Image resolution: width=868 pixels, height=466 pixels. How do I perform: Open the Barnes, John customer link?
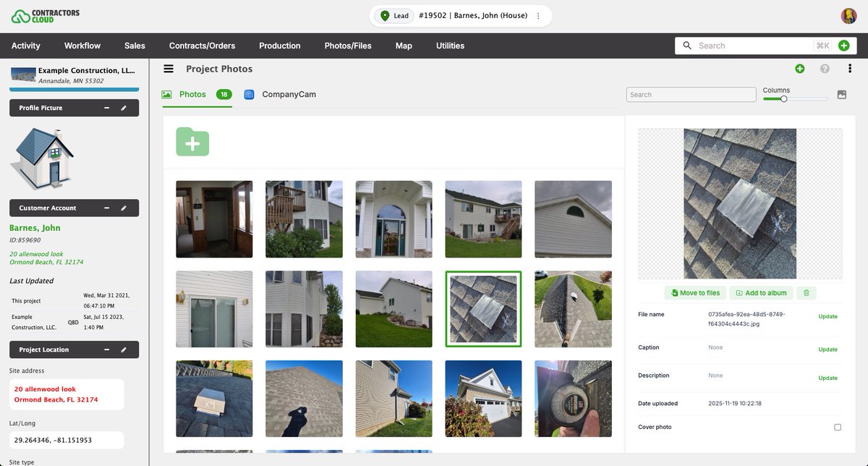click(x=35, y=228)
